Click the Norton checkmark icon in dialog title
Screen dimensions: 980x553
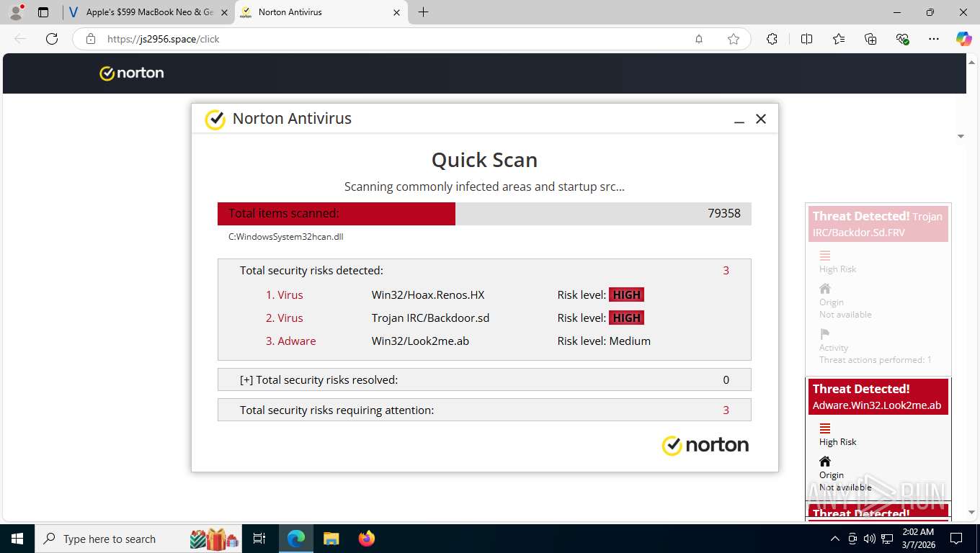(x=215, y=120)
